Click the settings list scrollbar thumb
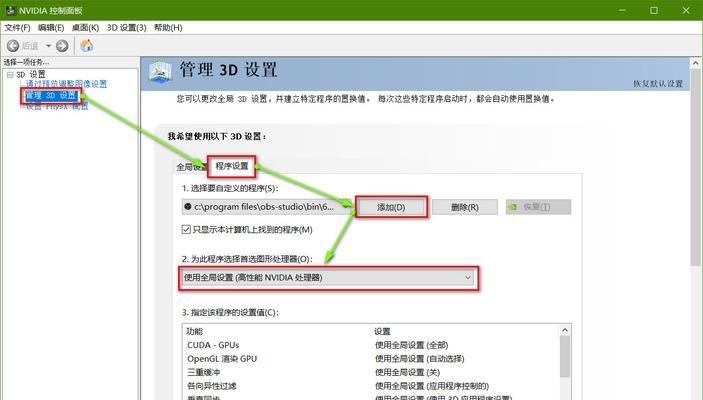This screenshot has height=400, width=703. 565,357
